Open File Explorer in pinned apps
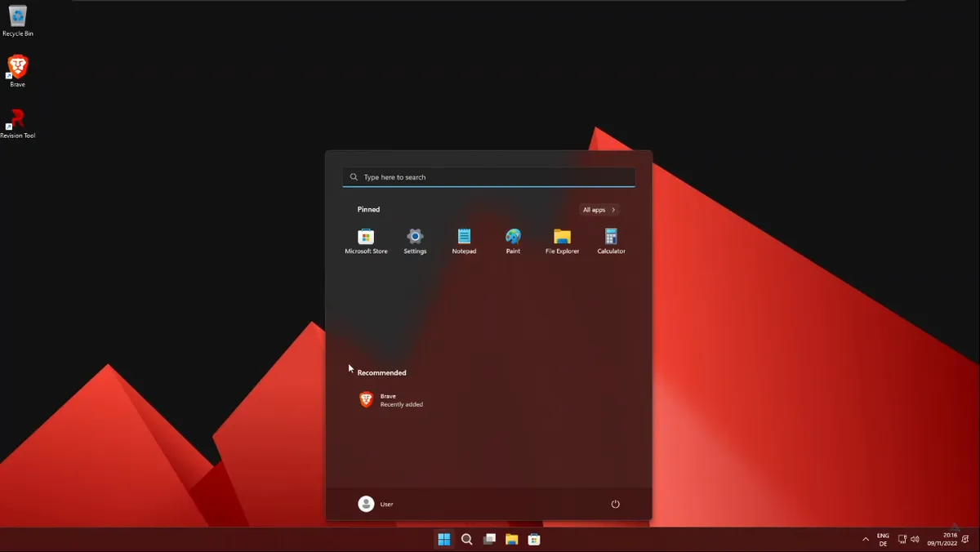Viewport: 980px width, 552px height. 562,242
